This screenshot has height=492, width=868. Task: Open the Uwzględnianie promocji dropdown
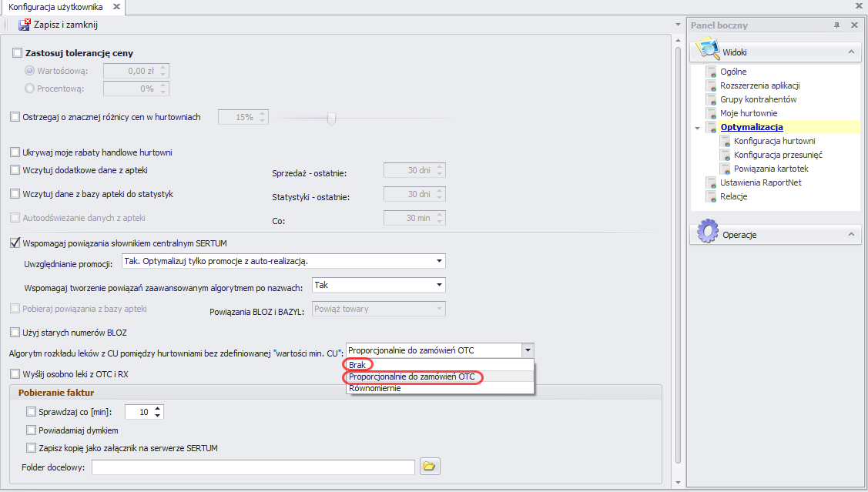tap(439, 261)
